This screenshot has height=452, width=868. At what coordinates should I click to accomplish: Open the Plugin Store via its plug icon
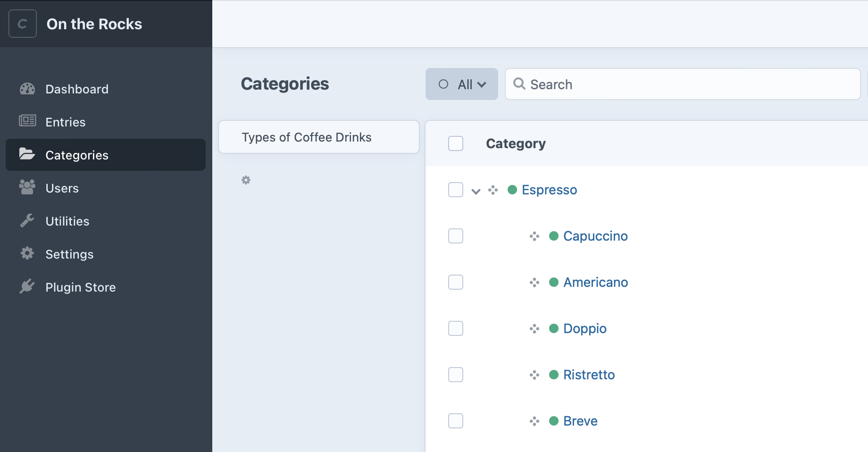pyautogui.click(x=27, y=287)
